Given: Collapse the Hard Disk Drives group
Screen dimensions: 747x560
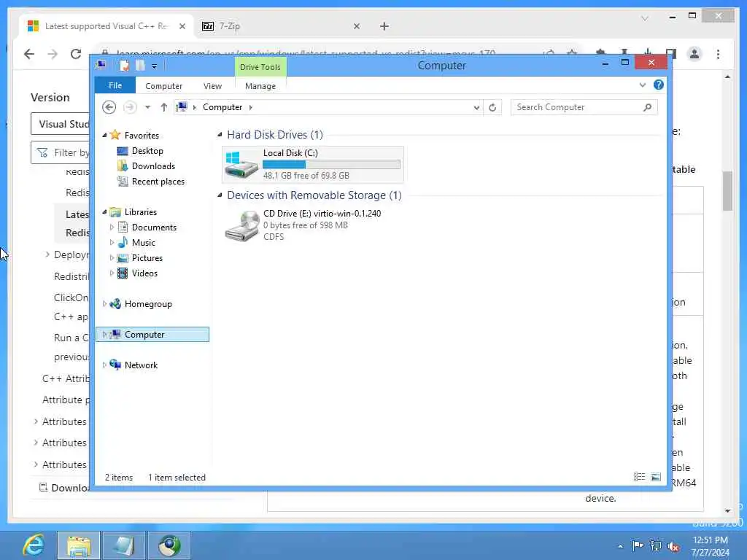Looking at the screenshot, I should [x=220, y=135].
